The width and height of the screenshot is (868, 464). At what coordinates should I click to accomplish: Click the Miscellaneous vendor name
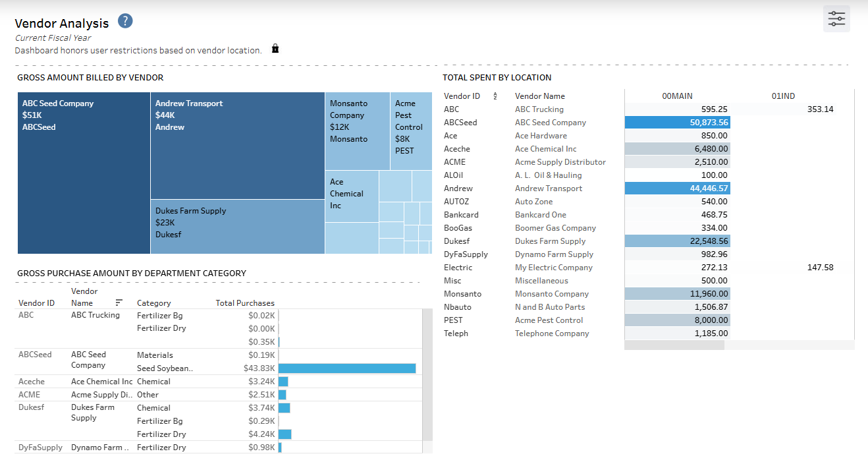[x=541, y=281]
